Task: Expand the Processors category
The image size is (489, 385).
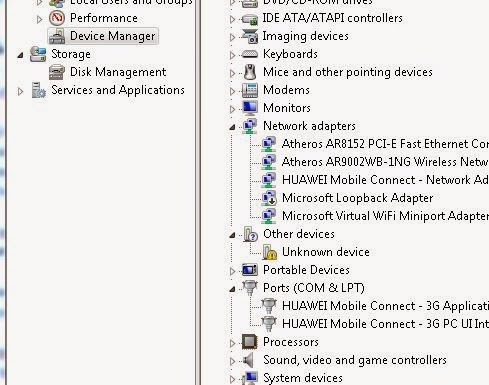Action: pyautogui.click(x=232, y=343)
